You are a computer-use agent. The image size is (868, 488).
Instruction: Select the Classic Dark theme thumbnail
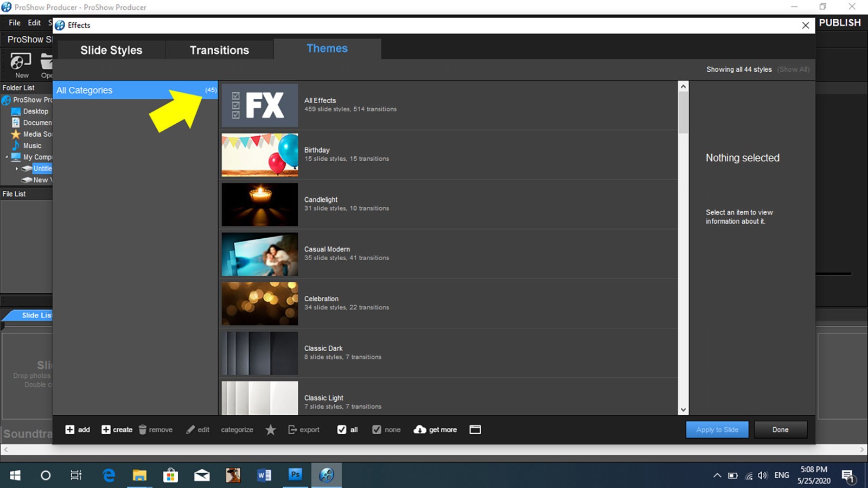[260, 353]
